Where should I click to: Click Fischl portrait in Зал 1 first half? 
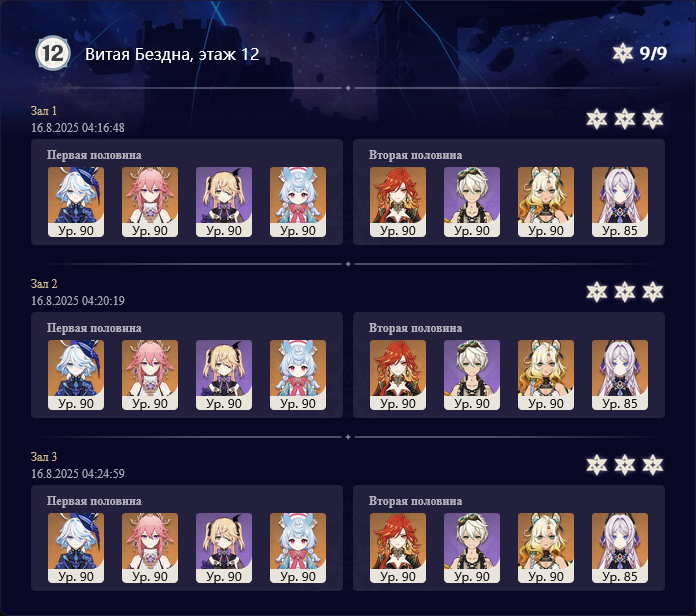224,202
